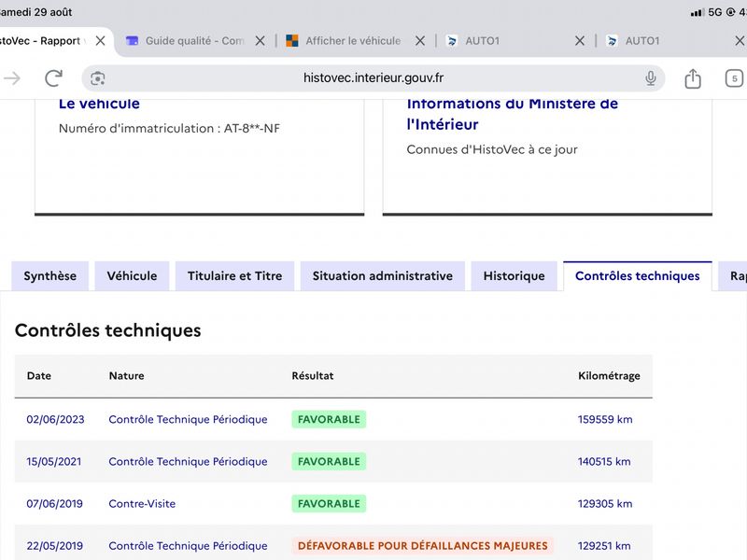The width and height of the screenshot is (747, 560).
Task: Open the Titulaire et Titre tab
Action: (235, 276)
